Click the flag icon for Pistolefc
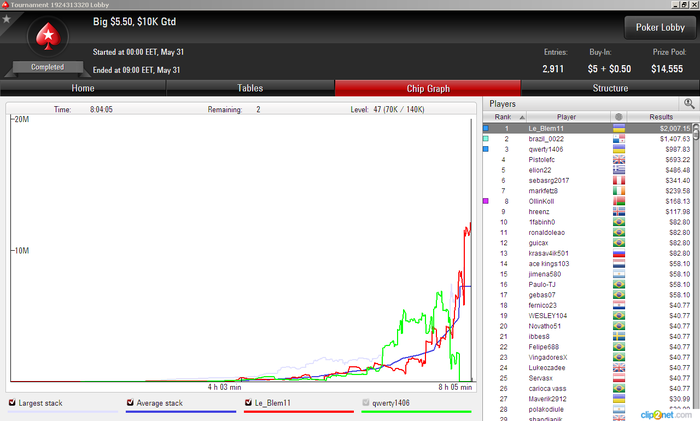The height and width of the screenshot is (421, 700). tap(619, 160)
